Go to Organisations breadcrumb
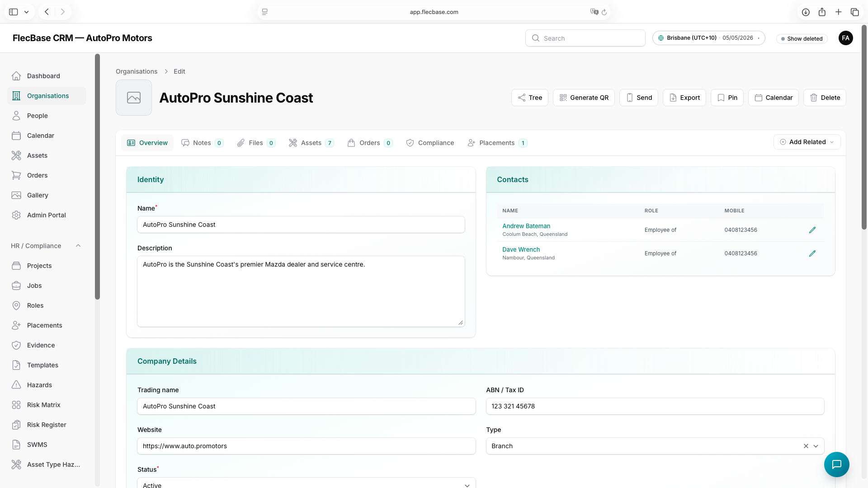The height and width of the screenshot is (488, 868). coord(137,71)
